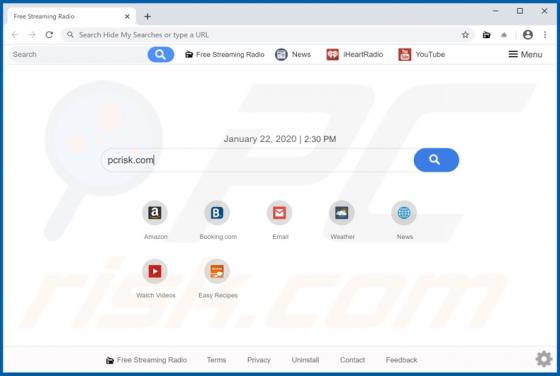Click the Watch Videos label text
The height and width of the screenshot is (376, 560).
[x=156, y=295]
